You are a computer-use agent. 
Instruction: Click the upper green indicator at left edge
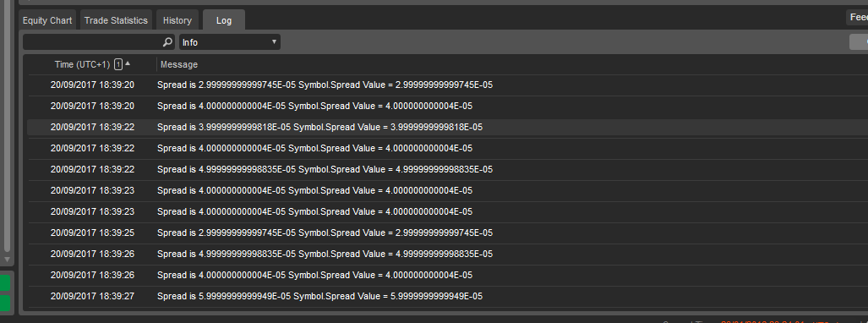[x=4, y=283]
